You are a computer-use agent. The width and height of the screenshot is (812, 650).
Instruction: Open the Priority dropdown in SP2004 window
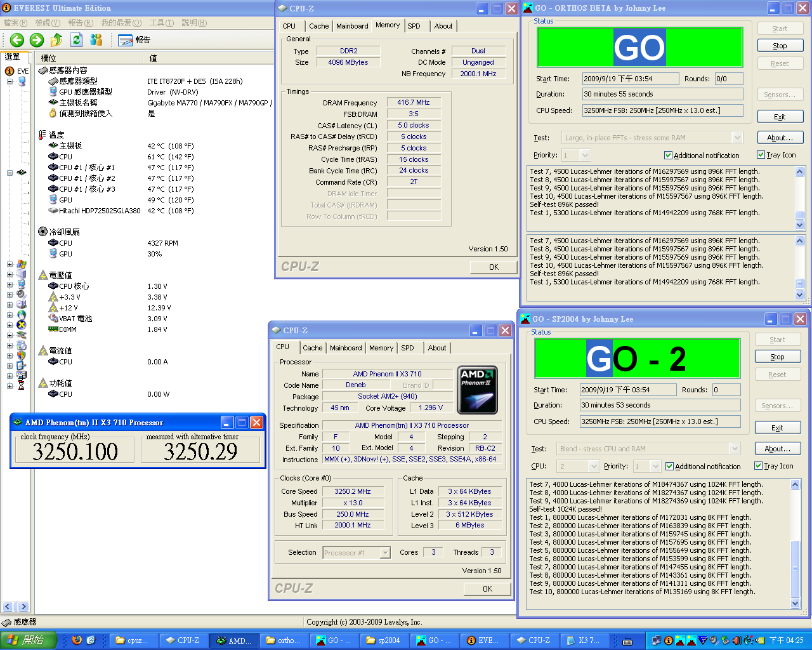click(656, 467)
